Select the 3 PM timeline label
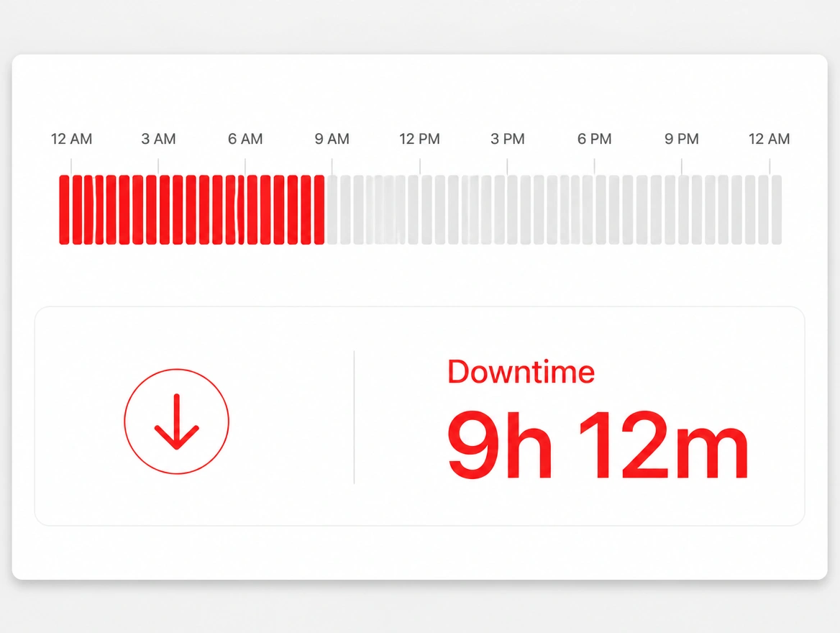840x633 pixels. [x=507, y=139]
